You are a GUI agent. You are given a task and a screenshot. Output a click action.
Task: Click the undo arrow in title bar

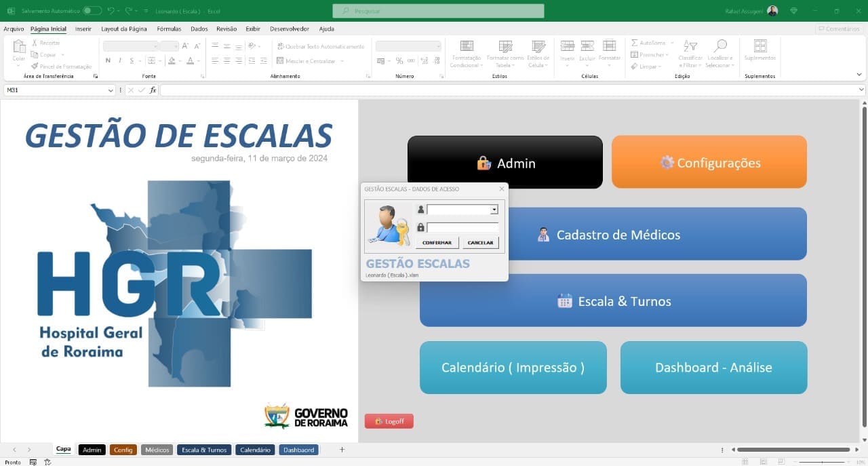pos(111,11)
